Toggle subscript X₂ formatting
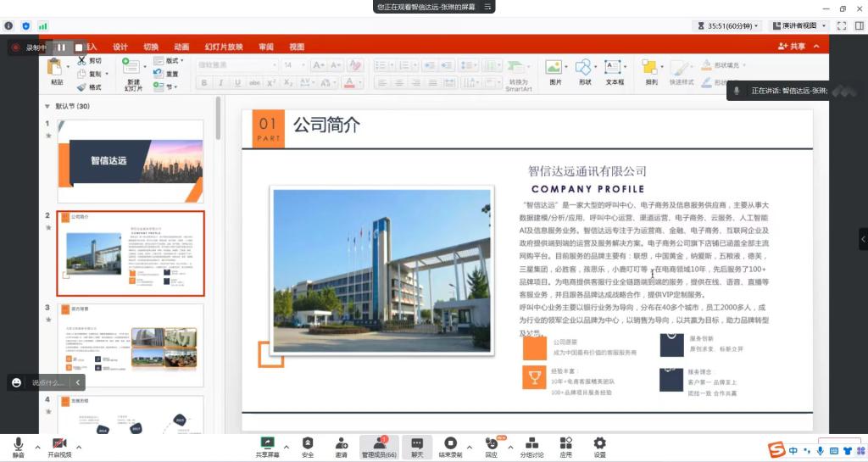This screenshot has width=868, height=462. [x=288, y=82]
